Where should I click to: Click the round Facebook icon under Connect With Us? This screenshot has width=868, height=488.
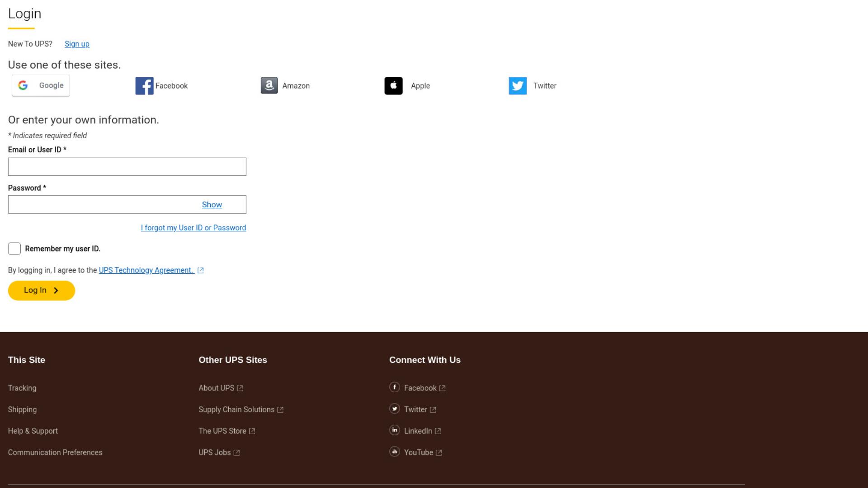pyautogui.click(x=395, y=387)
